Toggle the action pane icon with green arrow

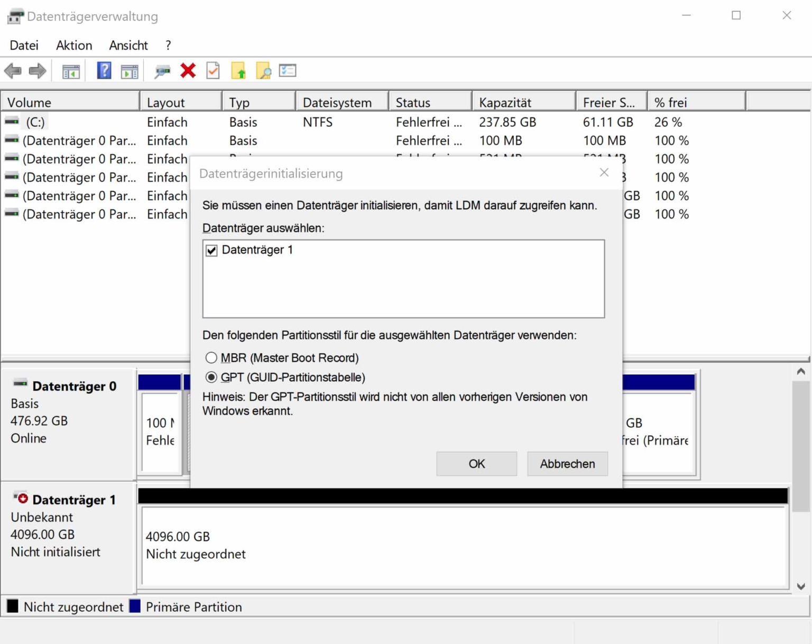[130, 71]
